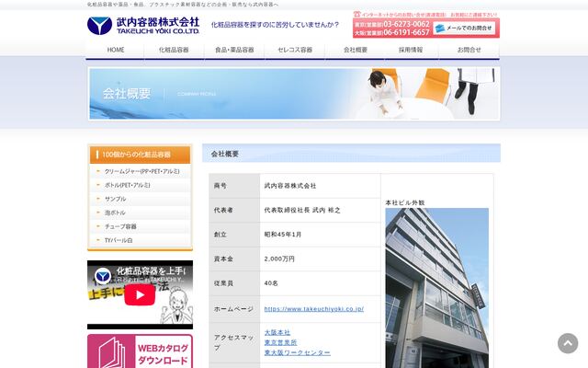Open 大阪本社 access map link

coord(277,333)
